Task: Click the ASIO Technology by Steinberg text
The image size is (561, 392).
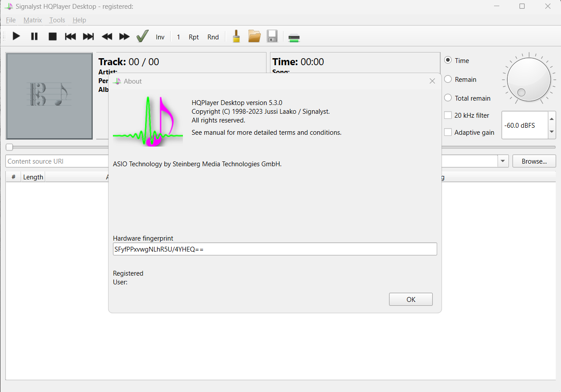Action: [x=197, y=164]
